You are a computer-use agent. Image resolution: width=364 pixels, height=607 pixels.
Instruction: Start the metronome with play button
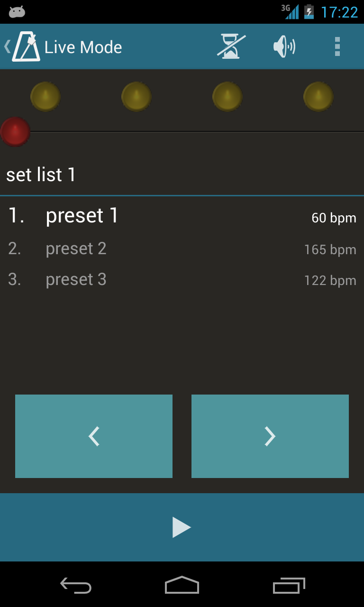click(x=182, y=527)
